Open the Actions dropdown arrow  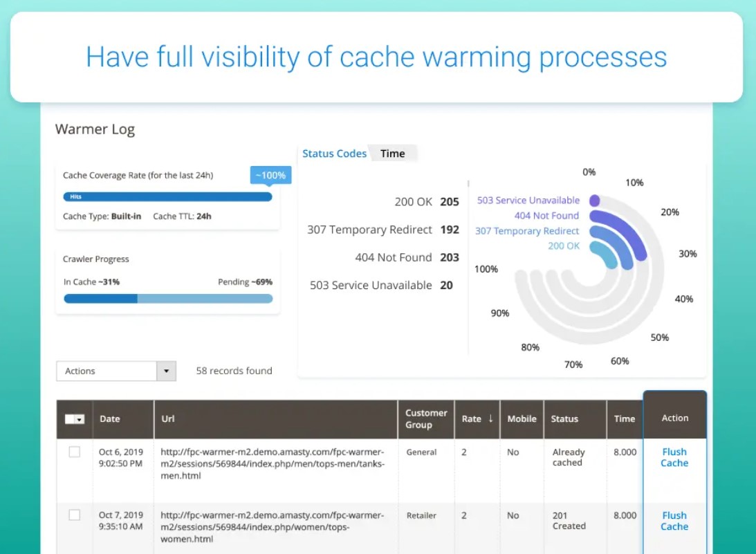pos(166,371)
